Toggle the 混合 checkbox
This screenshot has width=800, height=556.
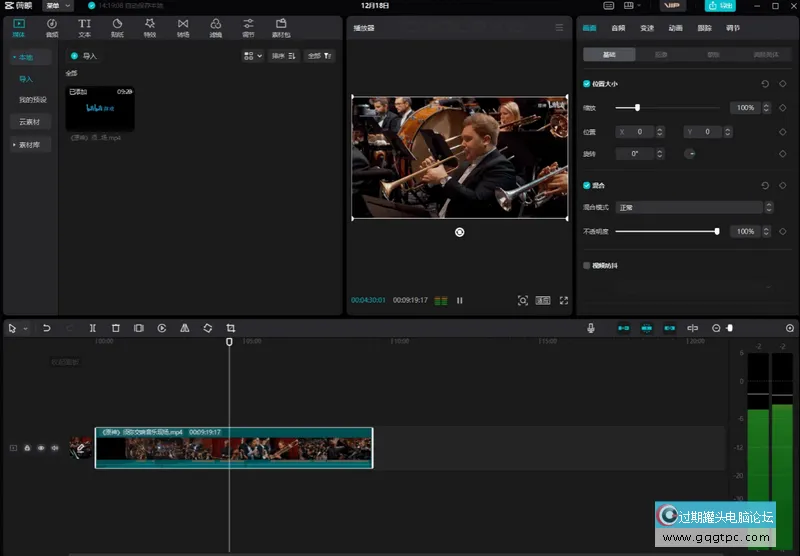(587, 185)
